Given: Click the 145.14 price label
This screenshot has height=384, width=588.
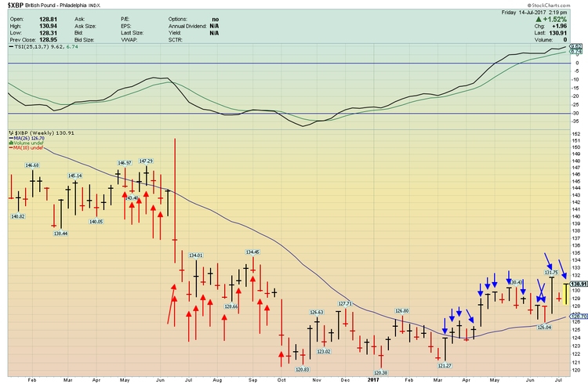Looking at the screenshot, I should [x=74, y=176].
